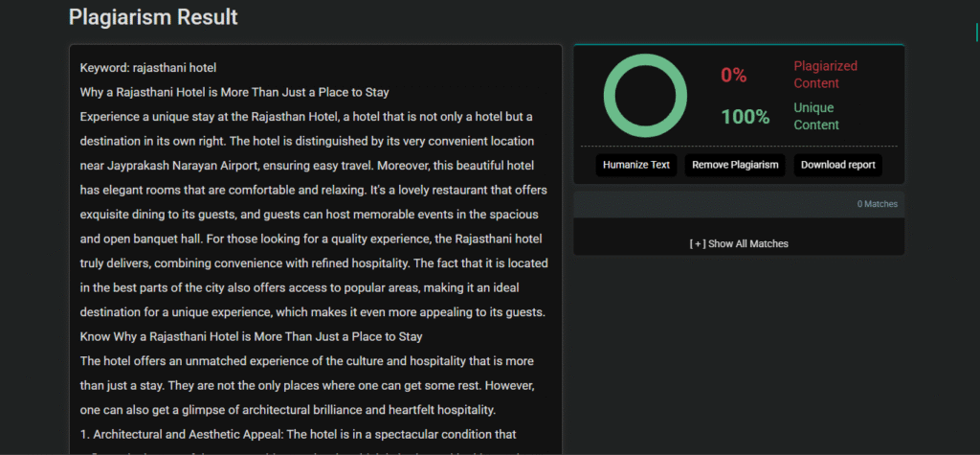Click the line beginning 'Know Why a Rajasthani'
Image resolution: width=980 pixels, height=455 pixels.
[x=252, y=337]
